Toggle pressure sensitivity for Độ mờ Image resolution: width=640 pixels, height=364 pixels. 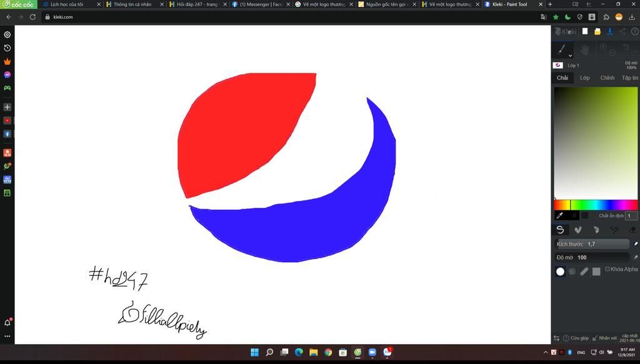point(636,257)
